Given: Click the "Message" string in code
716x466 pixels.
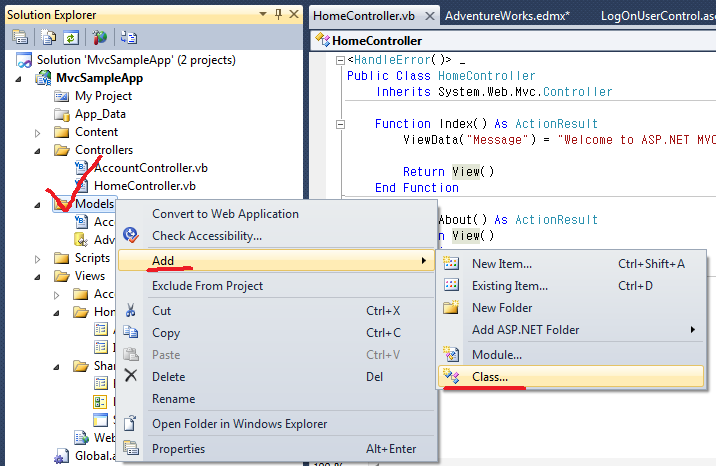Looking at the screenshot, I should 497,140.
